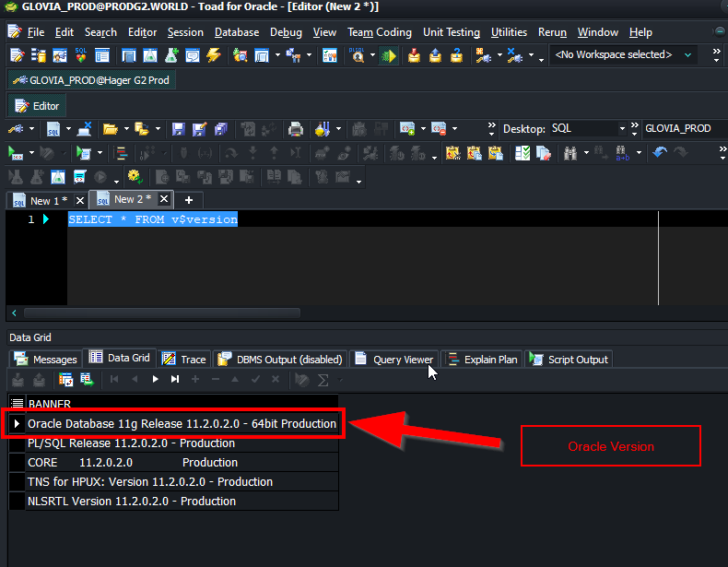Viewport: 728px width, 567px height.
Task: Expand the new connection icon dropdown arrow
Action: click(x=499, y=55)
